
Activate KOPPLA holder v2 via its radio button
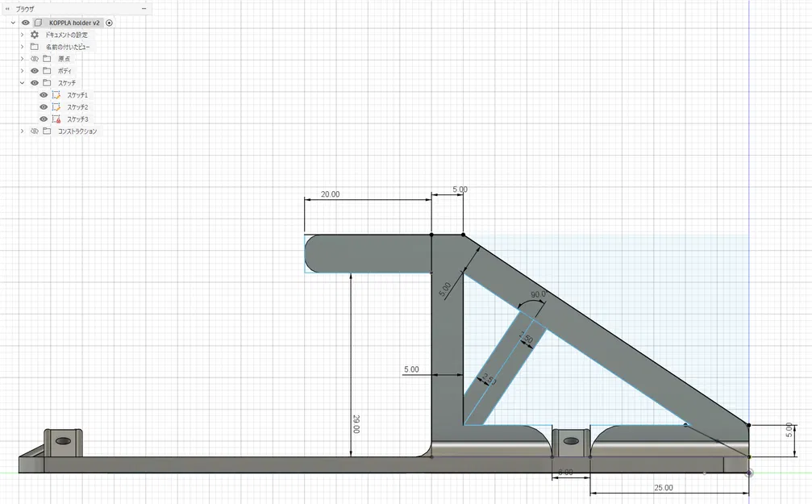(x=109, y=23)
